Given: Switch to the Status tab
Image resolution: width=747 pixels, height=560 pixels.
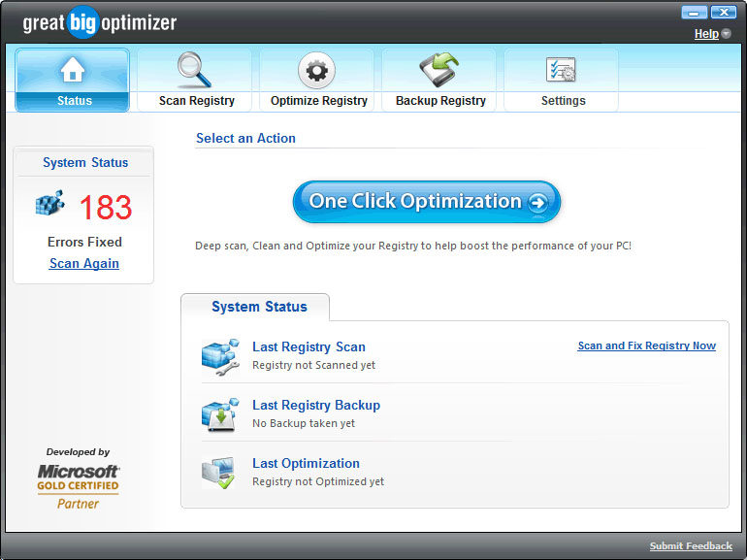Looking at the screenshot, I should pos(73,80).
